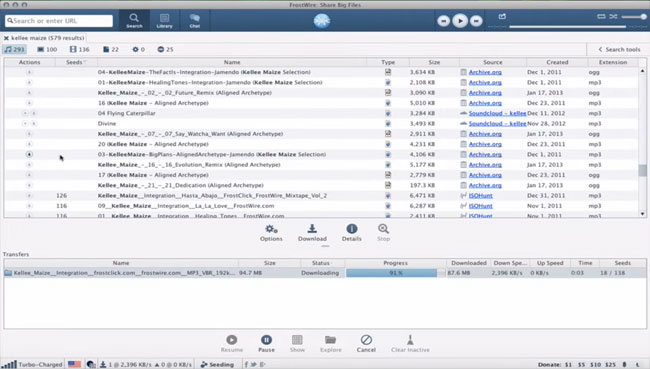
Task: Open the Chat section
Action: pos(194,20)
